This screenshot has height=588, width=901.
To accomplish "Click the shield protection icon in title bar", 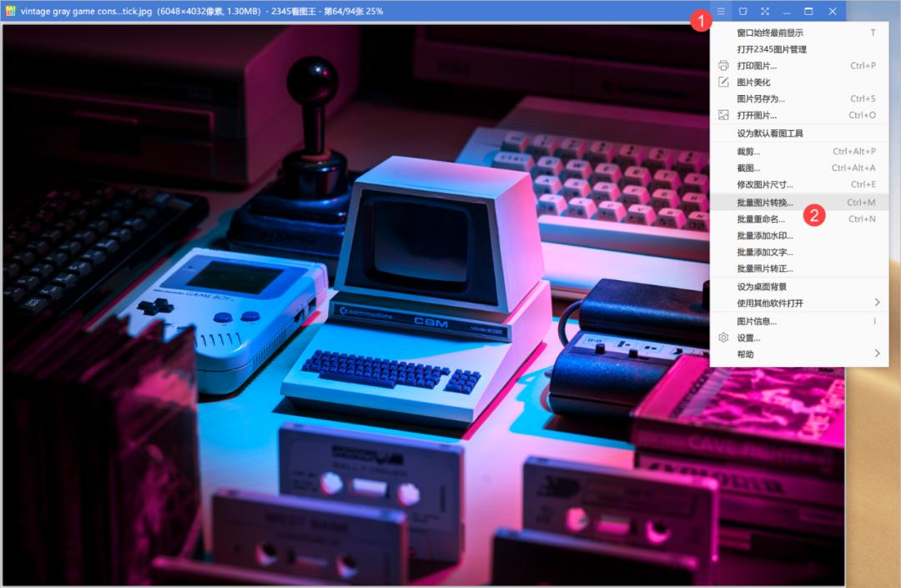I will click(742, 11).
